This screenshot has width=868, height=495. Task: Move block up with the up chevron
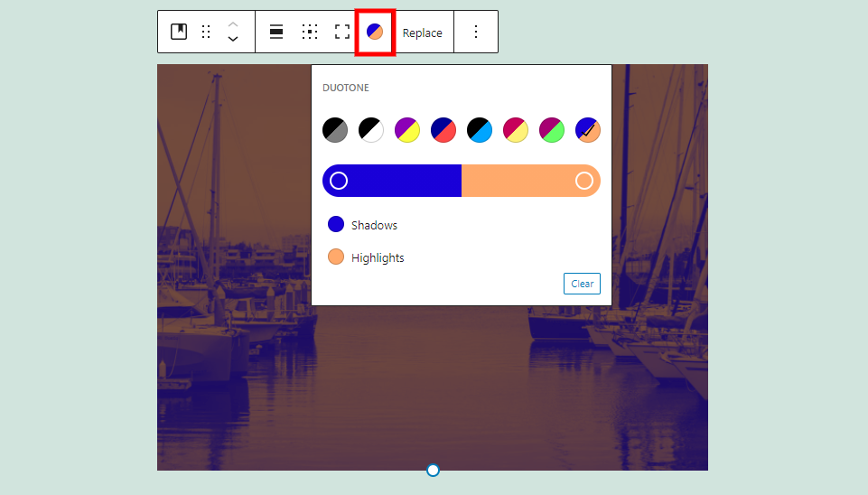point(233,23)
